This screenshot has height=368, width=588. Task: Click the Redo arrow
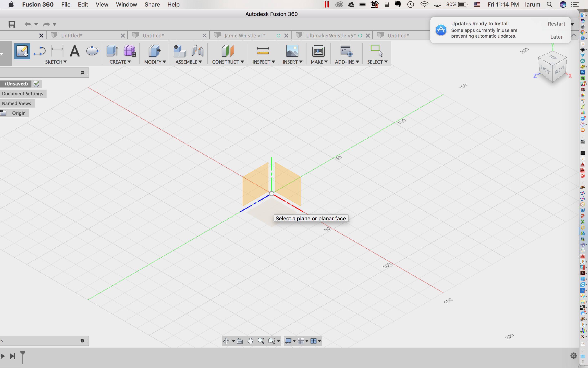click(x=46, y=24)
